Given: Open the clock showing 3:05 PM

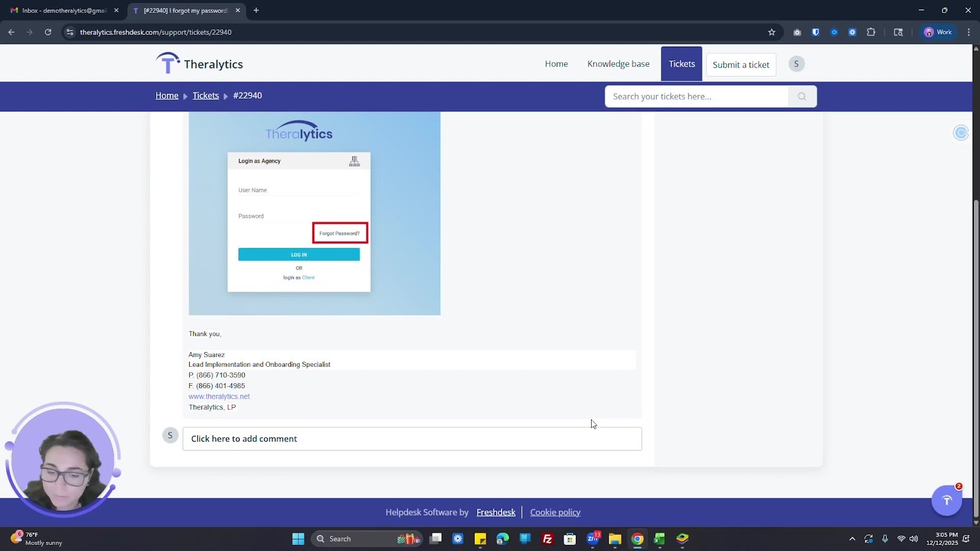Looking at the screenshot, I should pos(942,539).
